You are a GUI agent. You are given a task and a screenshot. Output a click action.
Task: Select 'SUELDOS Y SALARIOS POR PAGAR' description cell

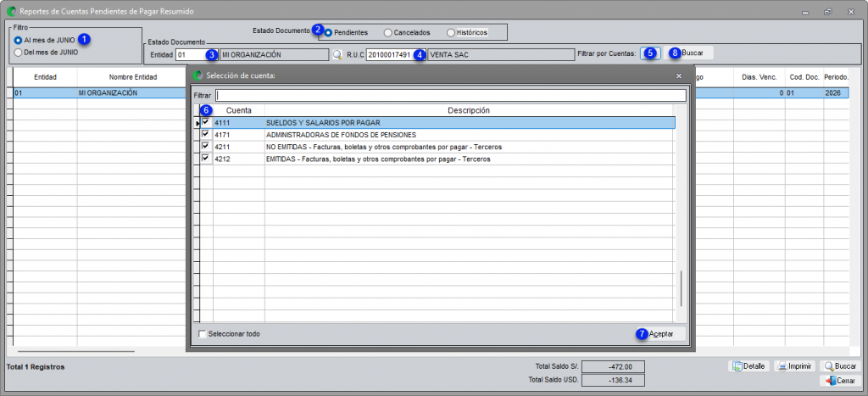point(470,122)
